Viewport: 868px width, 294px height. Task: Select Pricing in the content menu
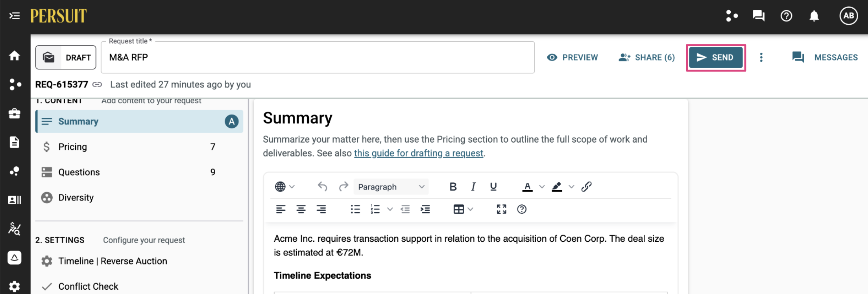tap(139, 147)
